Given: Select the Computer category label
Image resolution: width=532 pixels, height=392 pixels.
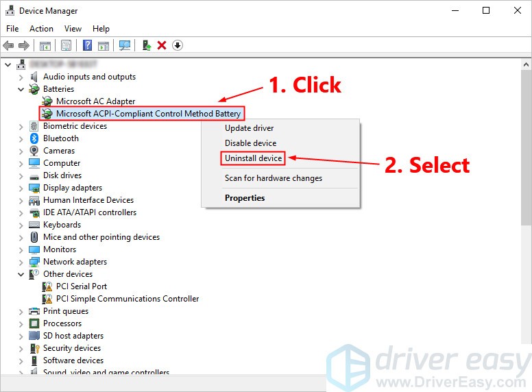Looking at the screenshot, I should point(62,163).
